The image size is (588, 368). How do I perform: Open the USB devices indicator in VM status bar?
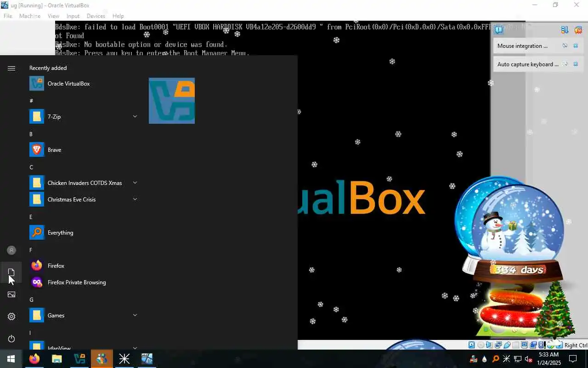point(507,345)
